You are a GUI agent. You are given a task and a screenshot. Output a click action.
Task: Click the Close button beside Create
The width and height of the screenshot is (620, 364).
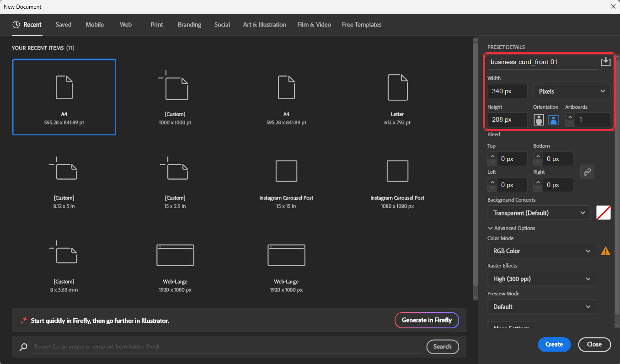(594, 344)
